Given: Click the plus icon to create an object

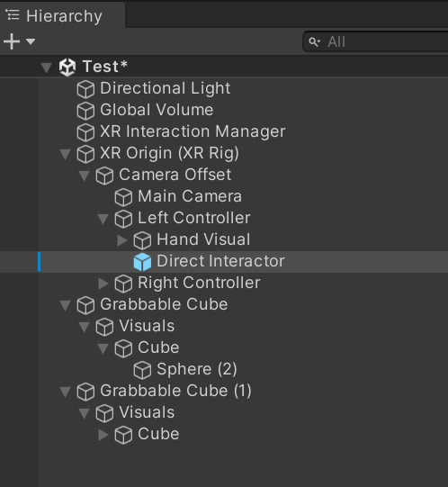Looking at the screenshot, I should click(12, 41).
